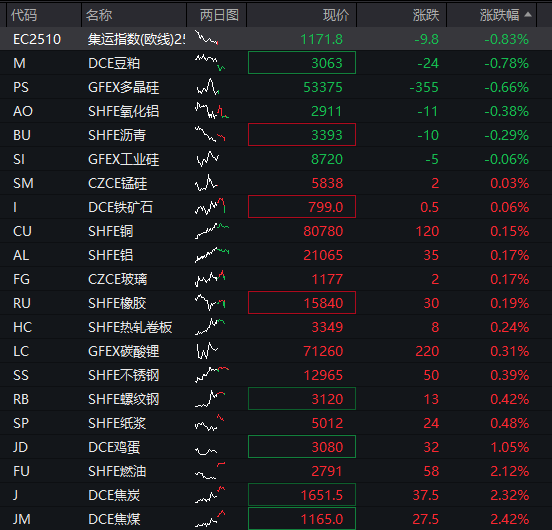The width and height of the screenshot is (552, 530).
Task: Select the GFEX多晶硅 name
Action: tap(124, 87)
